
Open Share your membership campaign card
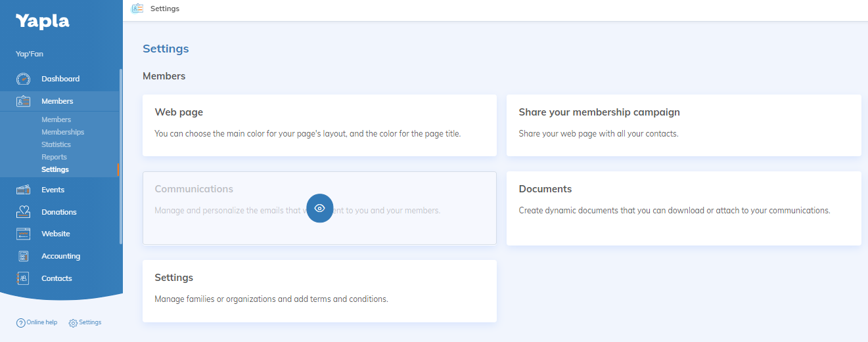click(683, 125)
